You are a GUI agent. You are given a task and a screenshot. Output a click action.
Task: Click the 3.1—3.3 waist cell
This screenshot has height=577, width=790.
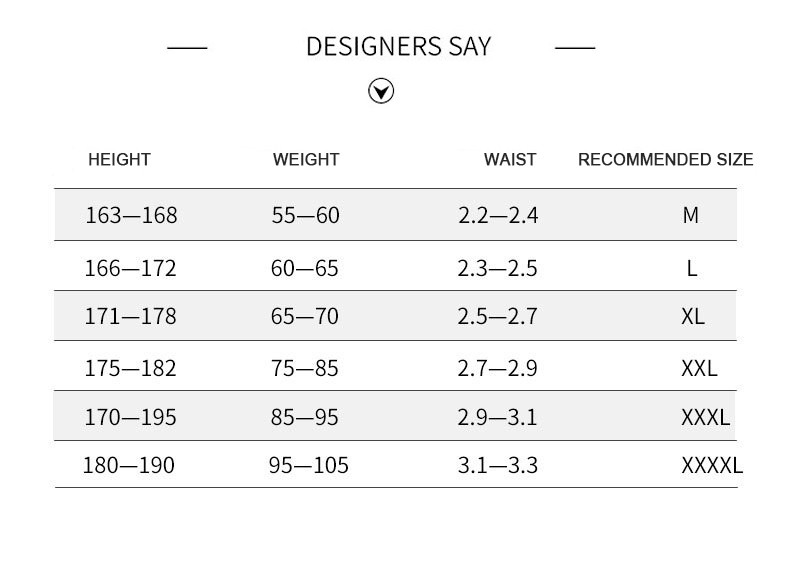(497, 466)
